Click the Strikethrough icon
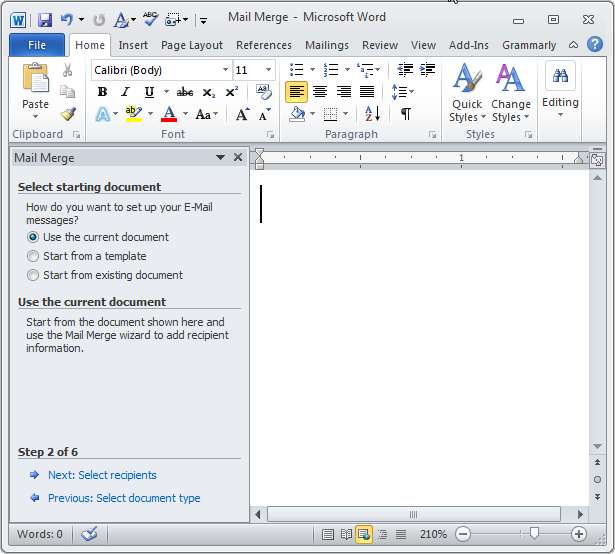Viewport: 615px width, 554px height. 185,92
